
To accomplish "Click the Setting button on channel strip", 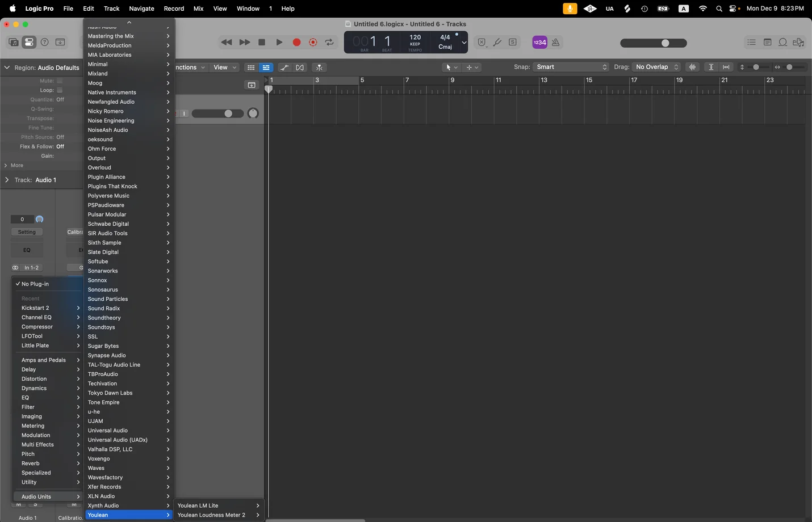I will pos(27,232).
